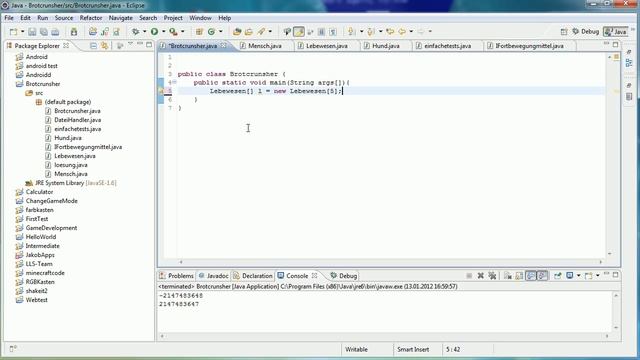Screen dimensions: 640x360
Task: Open the Declaration tab
Action: [x=253, y=276]
